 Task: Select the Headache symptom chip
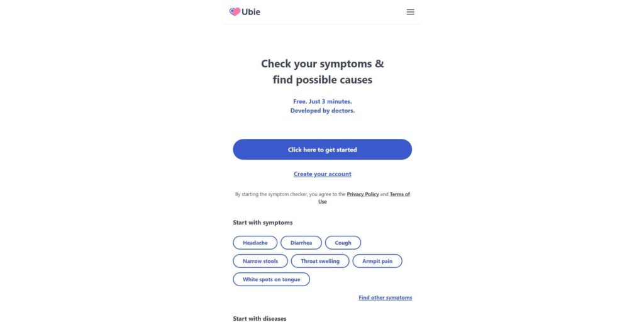tap(255, 243)
